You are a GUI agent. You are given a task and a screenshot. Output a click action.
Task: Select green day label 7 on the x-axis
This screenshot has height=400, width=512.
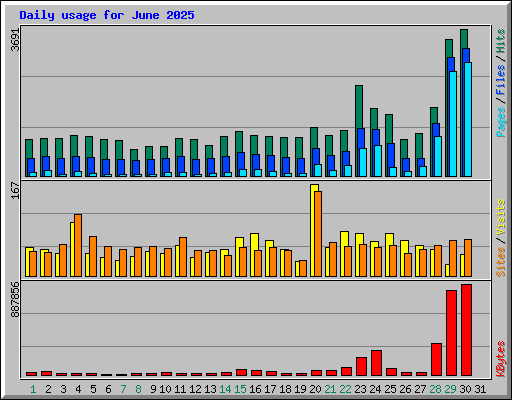pos(123,389)
